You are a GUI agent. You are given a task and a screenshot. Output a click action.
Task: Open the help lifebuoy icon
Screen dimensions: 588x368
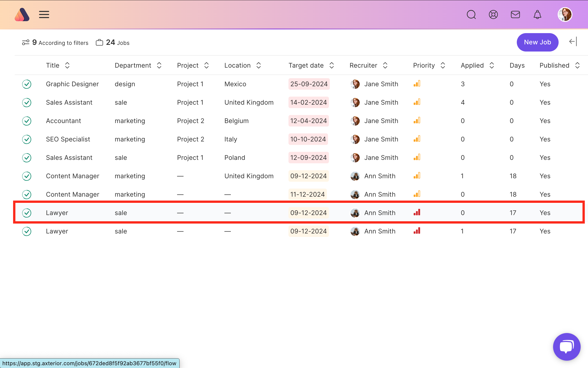(x=493, y=14)
